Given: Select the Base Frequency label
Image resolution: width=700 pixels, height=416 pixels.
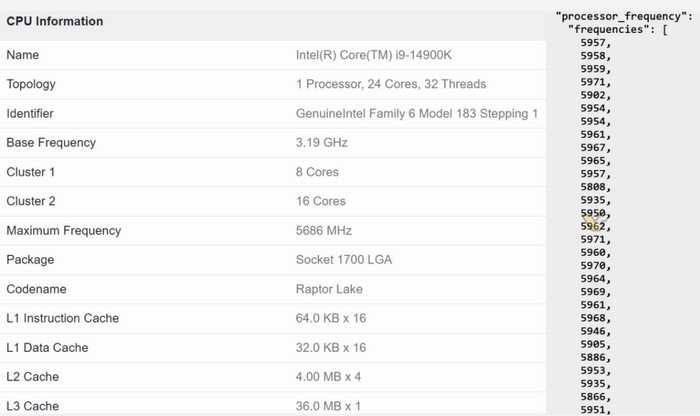Looking at the screenshot, I should tap(50, 143).
